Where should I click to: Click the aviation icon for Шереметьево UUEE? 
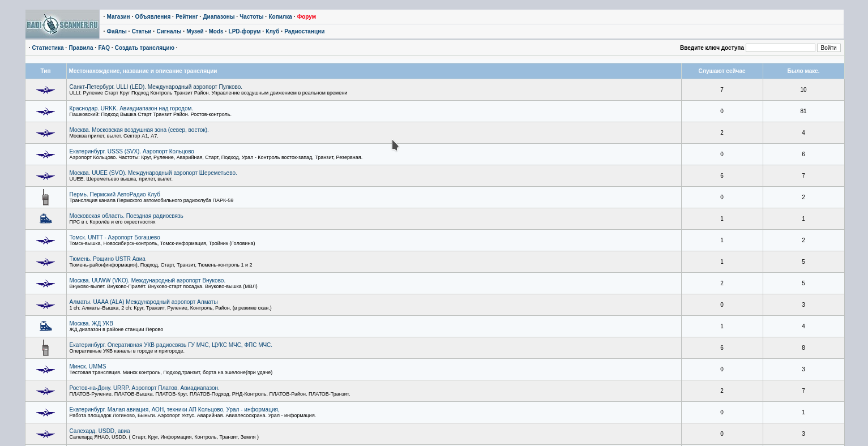tap(46, 176)
